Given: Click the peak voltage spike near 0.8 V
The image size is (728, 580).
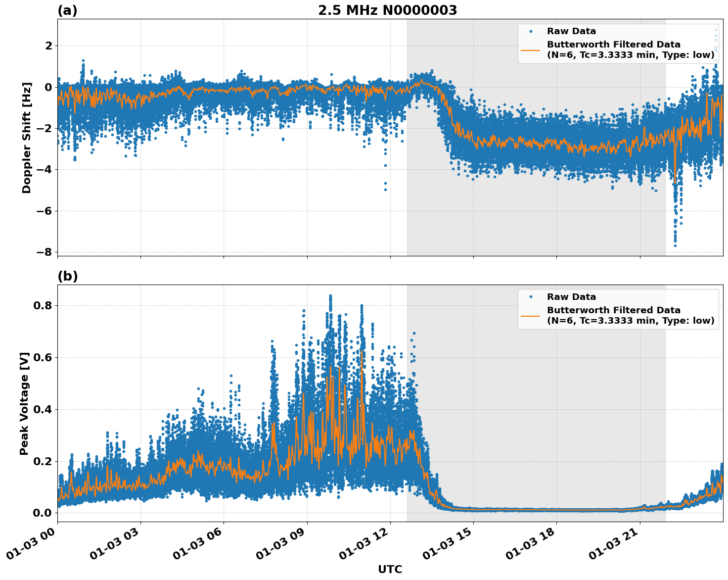Looking at the screenshot, I should (330, 295).
